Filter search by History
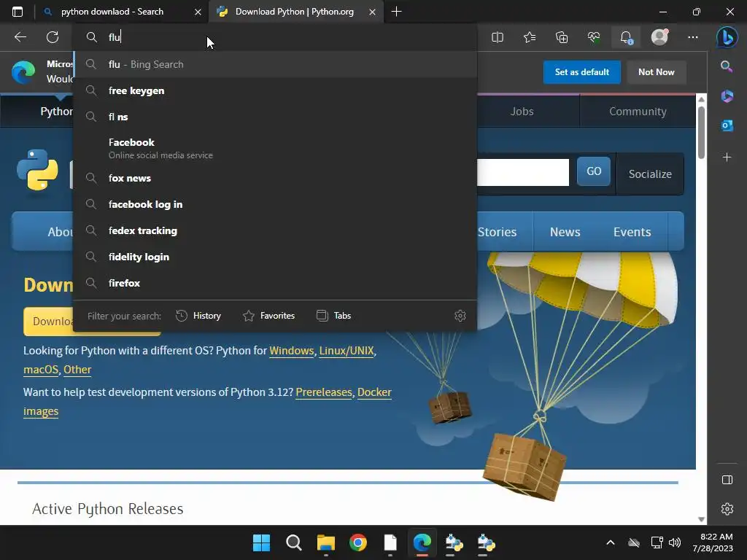The image size is (747, 560). click(x=198, y=316)
